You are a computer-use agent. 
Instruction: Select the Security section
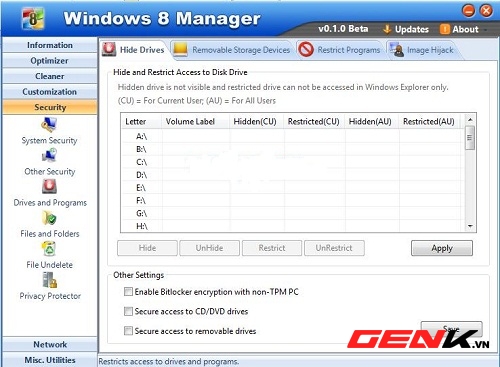(x=50, y=107)
